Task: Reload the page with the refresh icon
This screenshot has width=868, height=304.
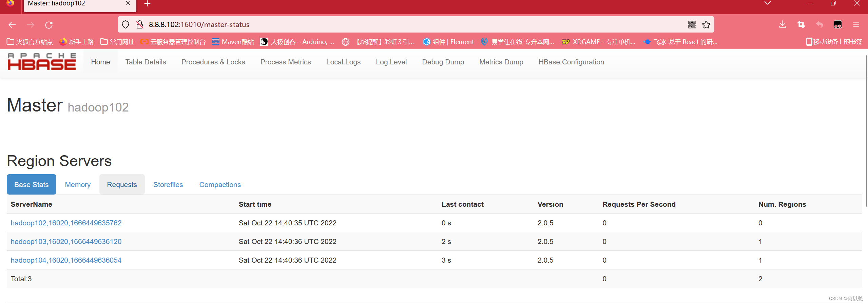Action: pyautogui.click(x=49, y=25)
